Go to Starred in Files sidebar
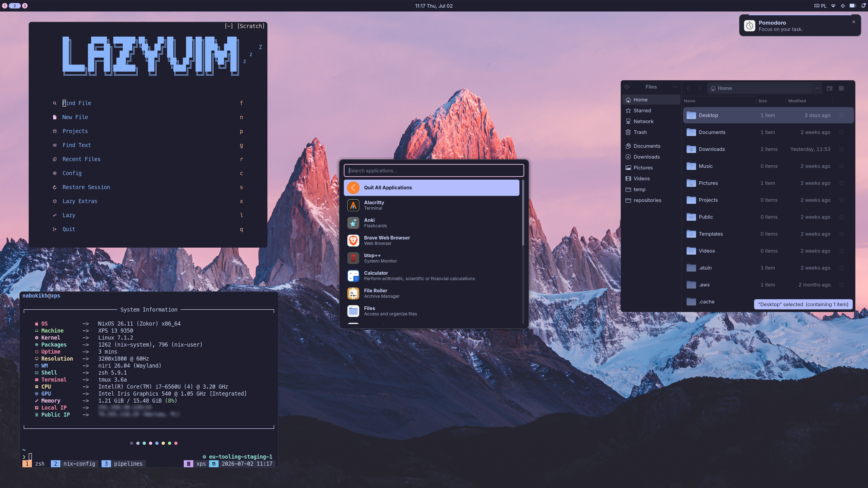Image resolution: width=868 pixels, height=488 pixels. tap(651, 110)
